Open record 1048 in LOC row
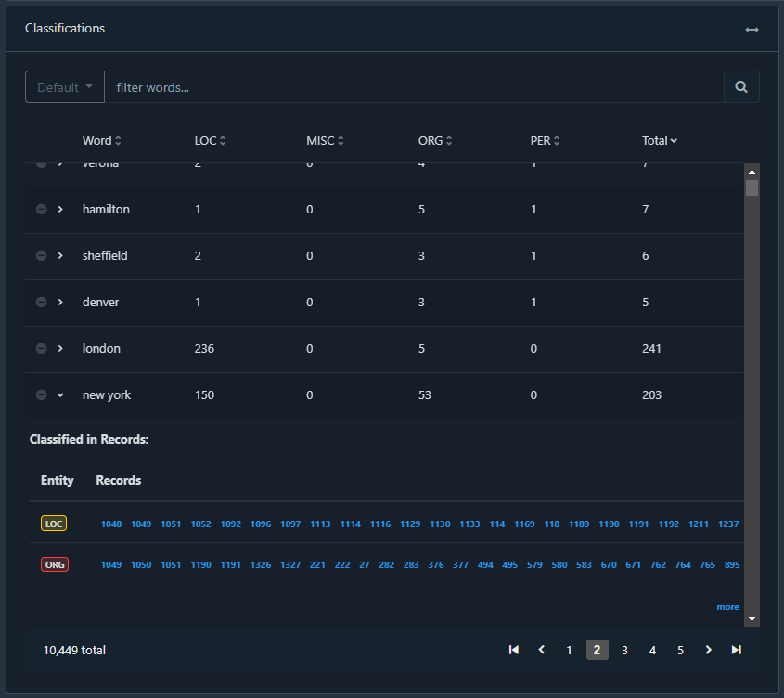Screen dimensions: 784x698 pyautogui.click(x=111, y=524)
